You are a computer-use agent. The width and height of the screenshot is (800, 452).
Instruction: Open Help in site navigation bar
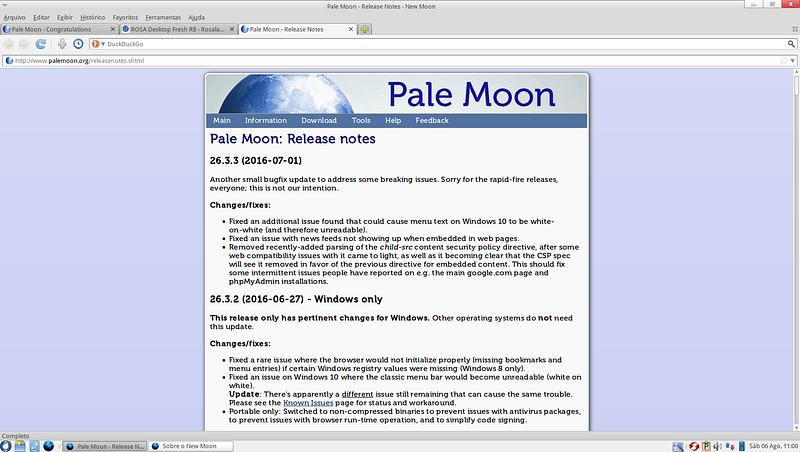tap(393, 121)
